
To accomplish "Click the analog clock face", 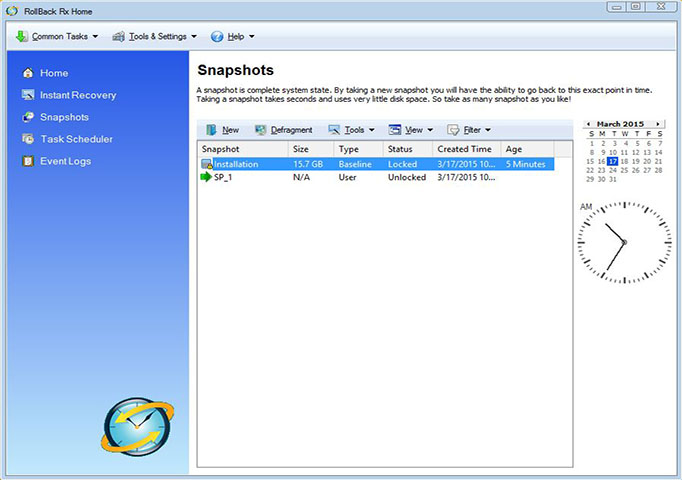I will pyautogui.click(x=624, y=242).
